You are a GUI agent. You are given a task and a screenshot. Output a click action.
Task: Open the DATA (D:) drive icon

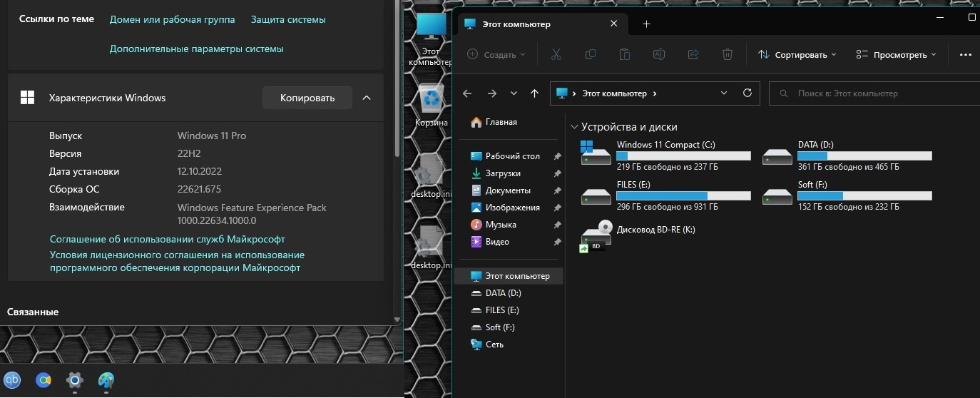click(777, 155)
